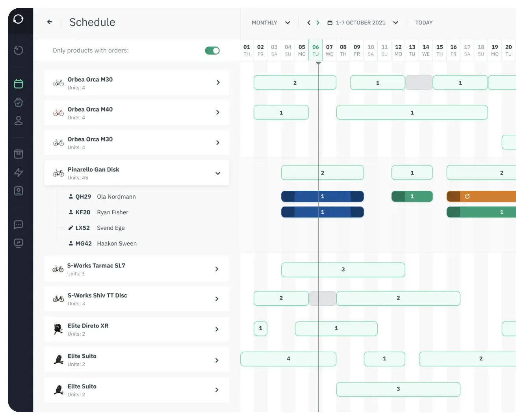Select day 06 TU in calendar header
The image size is (516, 420).
click(x=316, y=50)
